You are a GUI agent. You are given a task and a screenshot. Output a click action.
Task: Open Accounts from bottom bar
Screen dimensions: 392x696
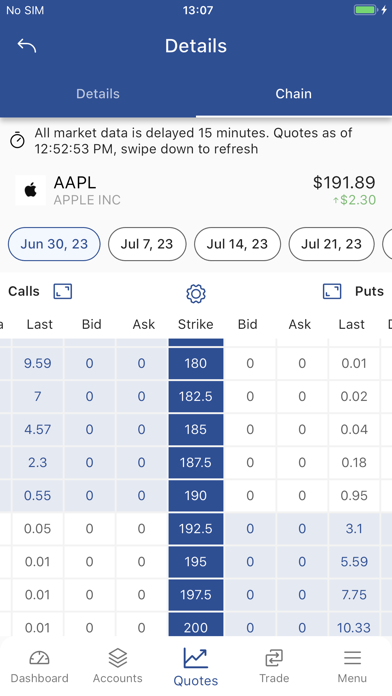pyautogui.click(x=118, y=667)
